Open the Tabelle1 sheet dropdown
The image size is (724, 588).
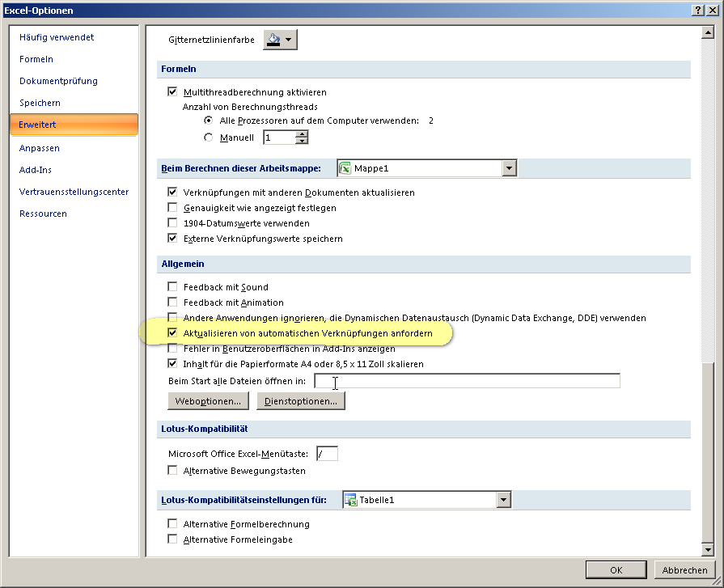pos(503,500)
